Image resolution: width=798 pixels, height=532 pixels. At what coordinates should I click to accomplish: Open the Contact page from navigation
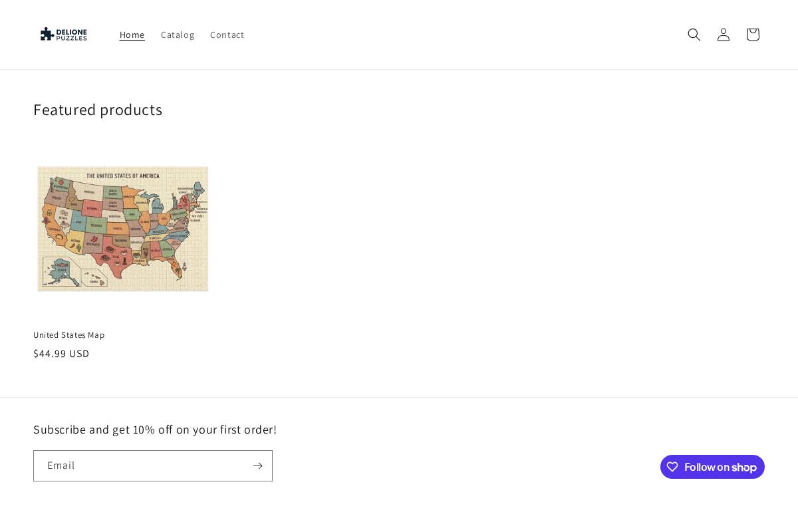pos(227,35)
